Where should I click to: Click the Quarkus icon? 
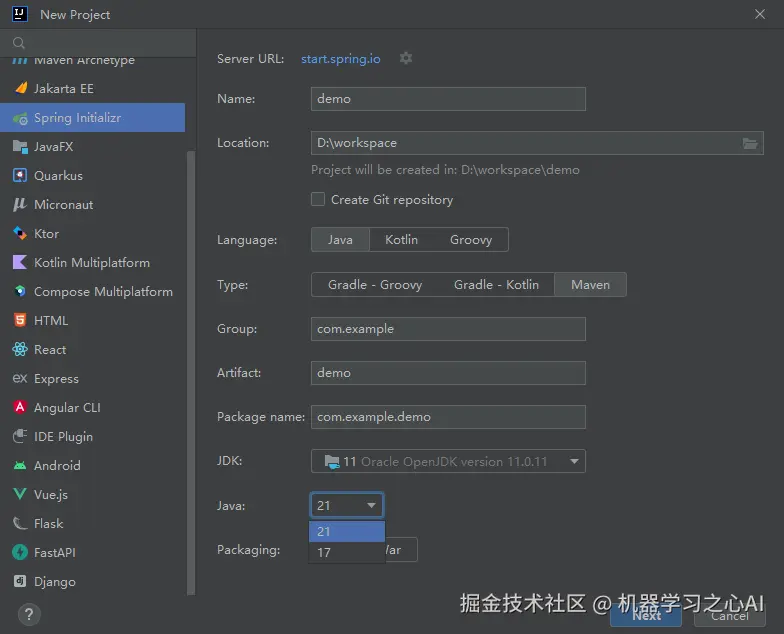[x=20, y=176]
